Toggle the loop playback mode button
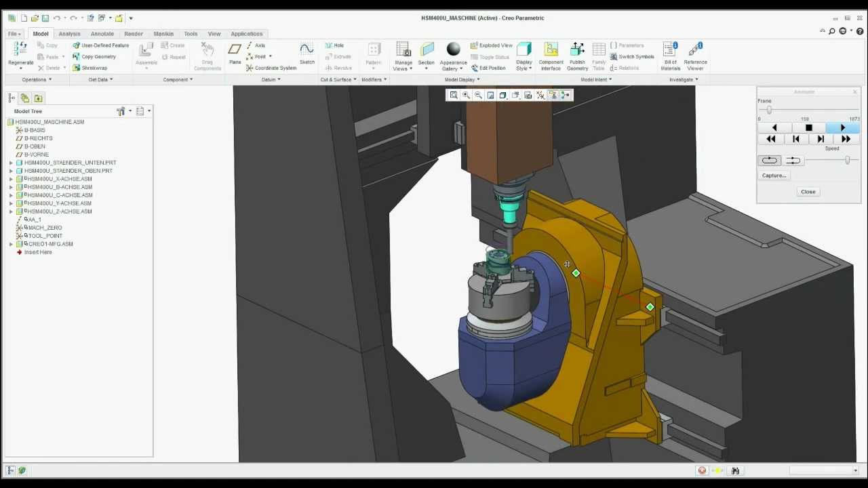 (769, 161)
